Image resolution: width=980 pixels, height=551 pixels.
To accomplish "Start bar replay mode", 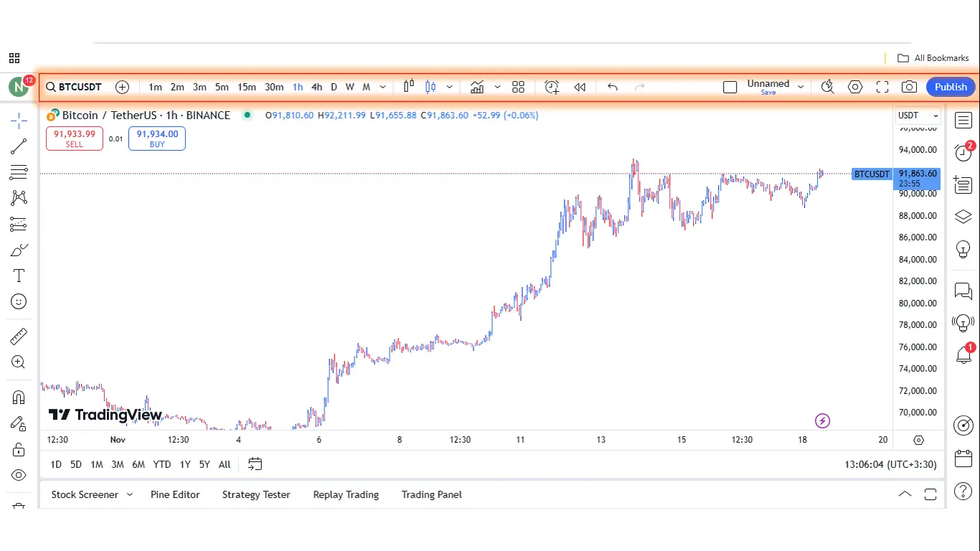I will 580,87.
